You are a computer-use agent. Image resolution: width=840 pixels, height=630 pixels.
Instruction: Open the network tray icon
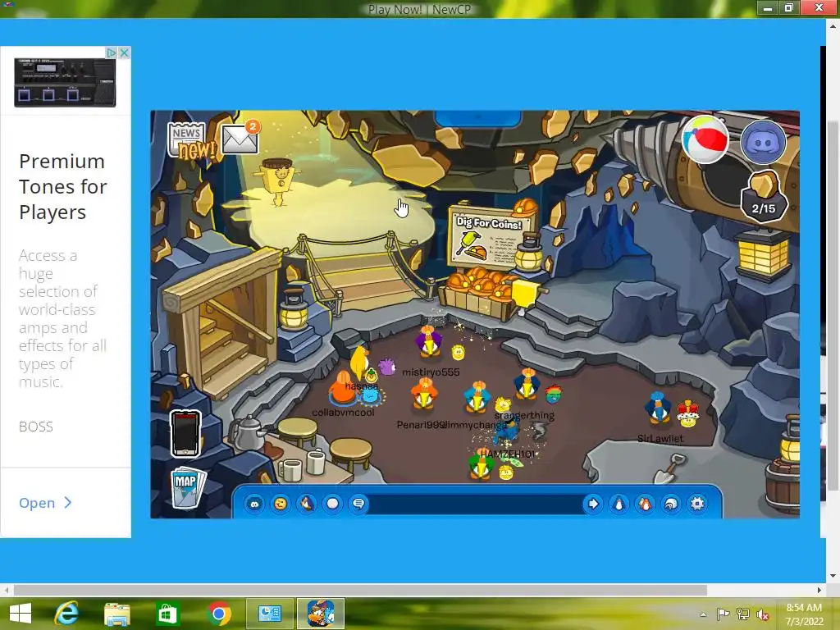(743, 614)
